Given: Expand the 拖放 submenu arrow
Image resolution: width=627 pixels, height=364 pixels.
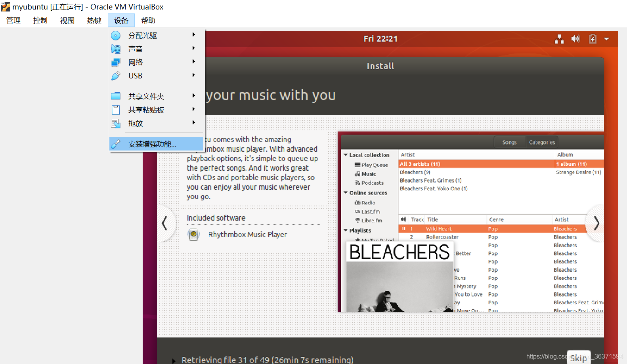Looking at the screenshot, I should [194, 122].
